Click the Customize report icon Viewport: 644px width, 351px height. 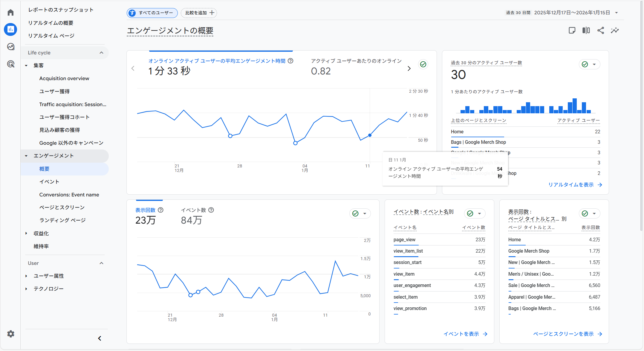point(572,30)
